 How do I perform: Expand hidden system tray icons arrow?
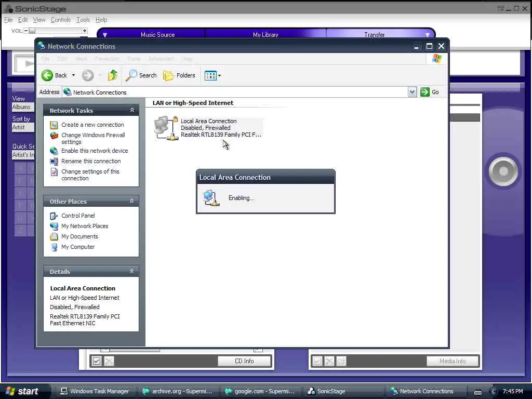(x=494, y=392)
